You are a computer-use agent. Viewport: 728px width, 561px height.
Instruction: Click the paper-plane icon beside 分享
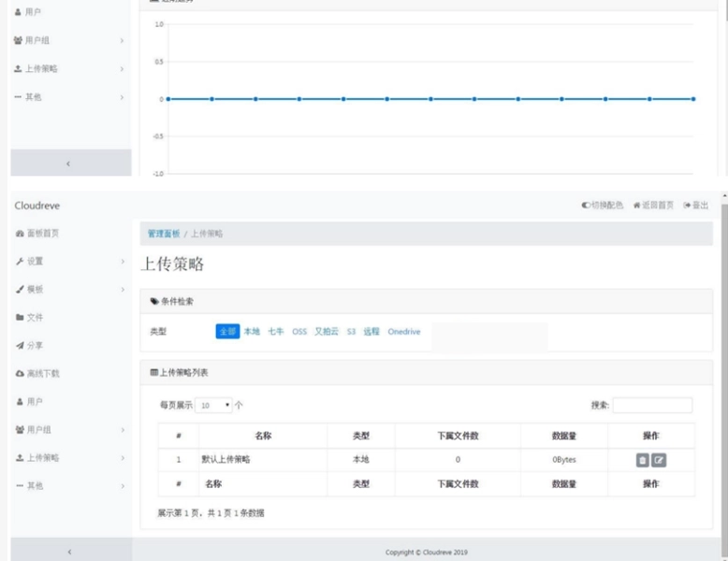click(x=20, y=345)
